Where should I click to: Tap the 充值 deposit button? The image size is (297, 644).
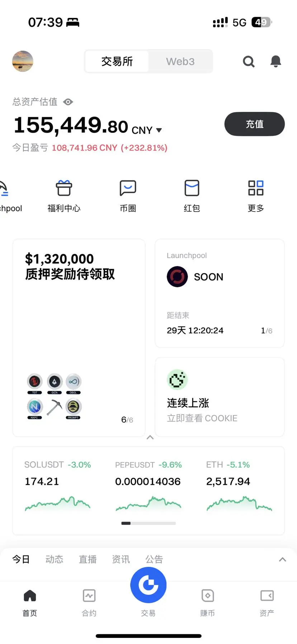255,124
